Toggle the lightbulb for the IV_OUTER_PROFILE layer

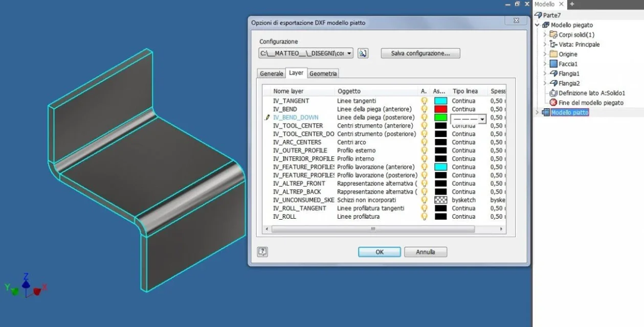click(x=424, y=151)
